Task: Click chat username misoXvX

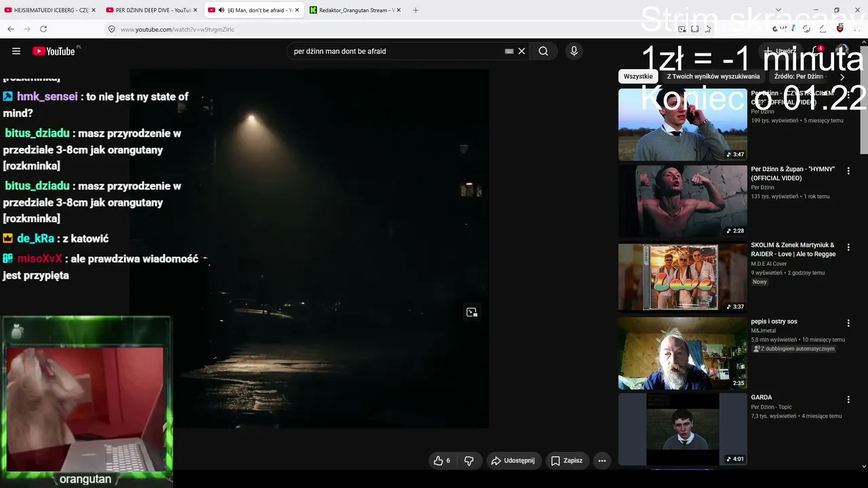Action: (x=39, y=259)
